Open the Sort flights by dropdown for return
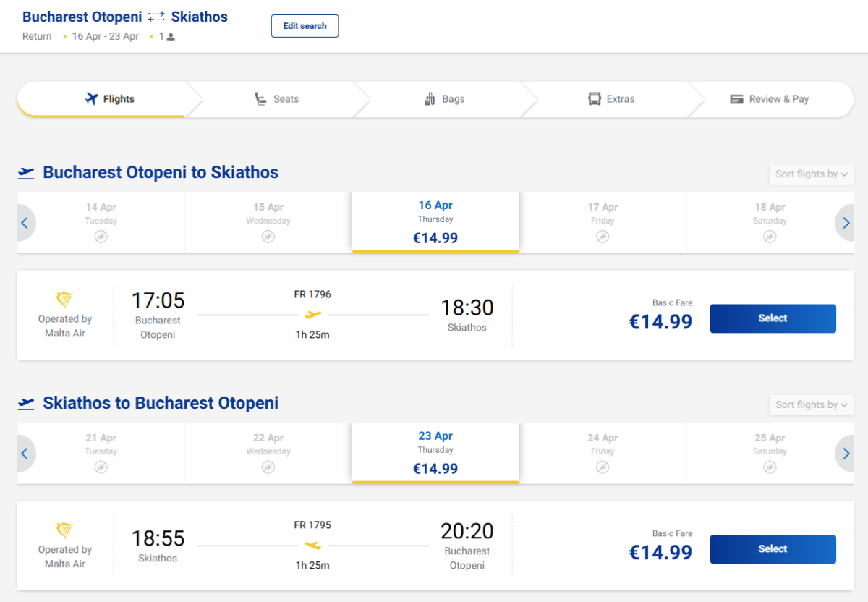 point(811,405)
